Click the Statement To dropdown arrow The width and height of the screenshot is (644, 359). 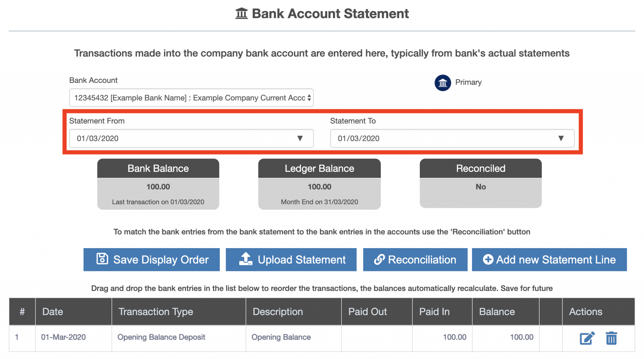click(x=561, y=138)
